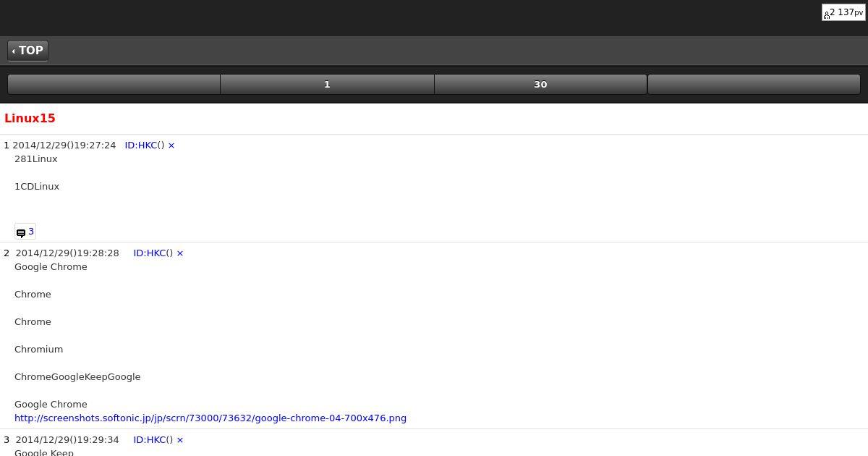The height and width of the screenshot is (456, 868).
Task: Click the 'Chromium' text line
Action: (39, 350)
